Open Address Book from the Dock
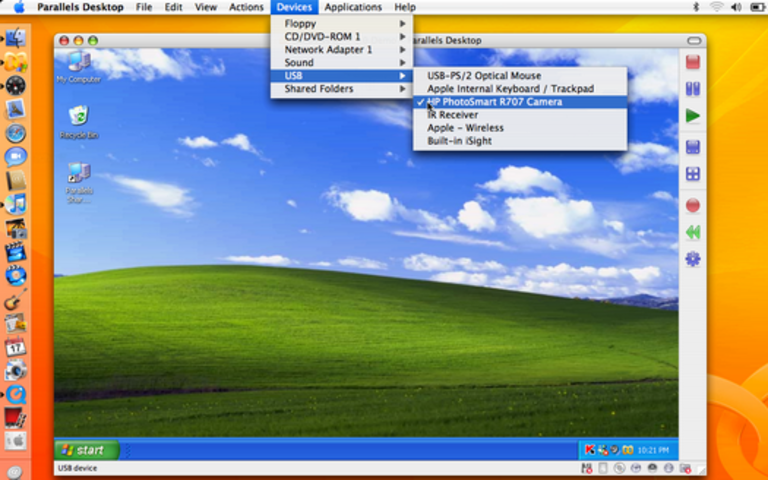The height and width of the screenshot is (480, 768). 15,181
